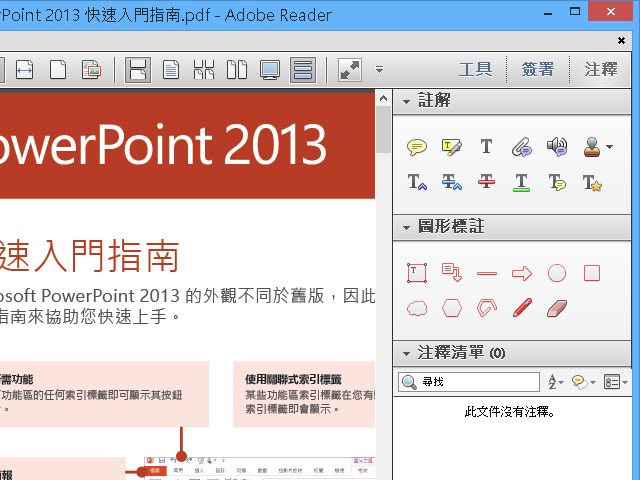Select the Highlight Text tool
The image size is (640, 480).
coord(452,147)
